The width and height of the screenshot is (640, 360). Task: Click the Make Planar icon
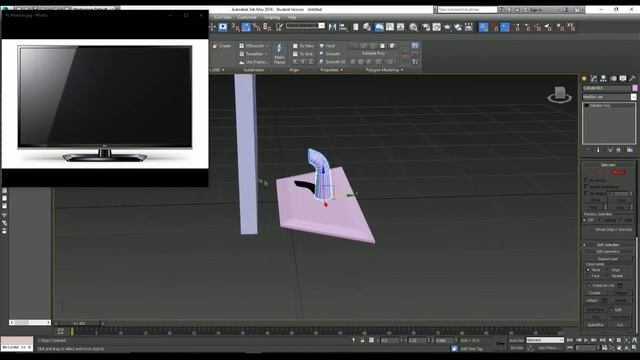(x=280, y=53)
